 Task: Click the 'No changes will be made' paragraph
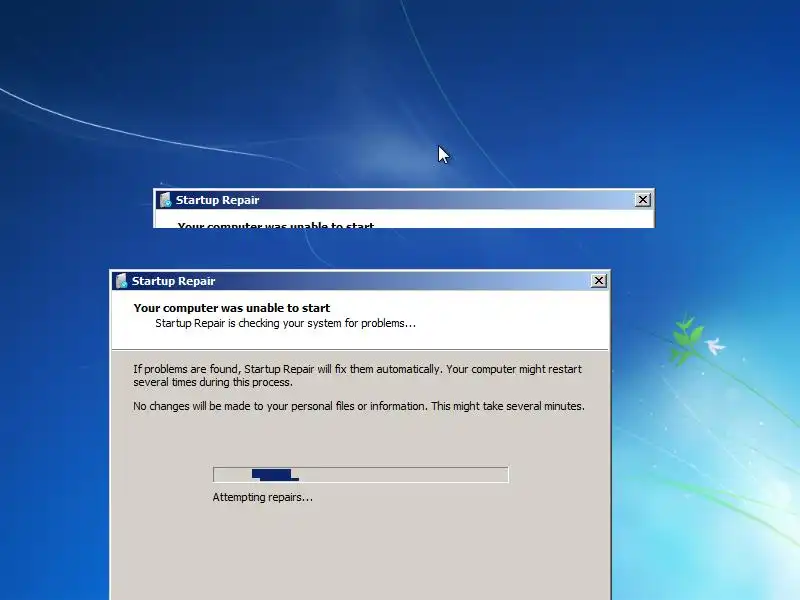point(359,406)
